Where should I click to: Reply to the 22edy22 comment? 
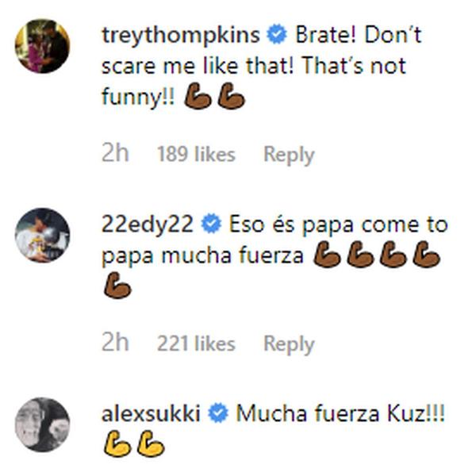coord(289,344)
